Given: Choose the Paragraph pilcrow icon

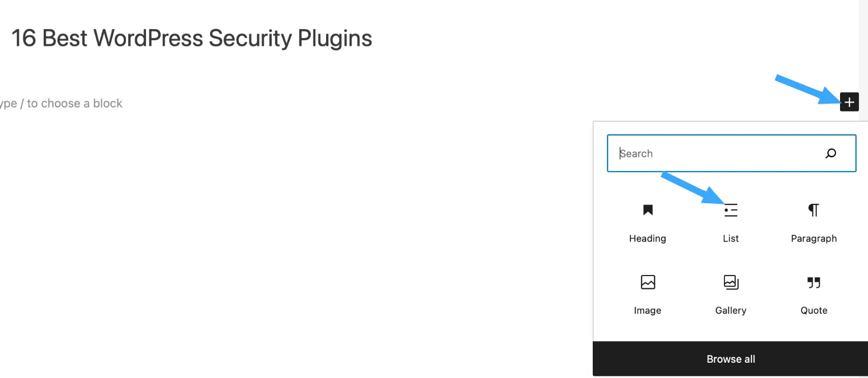Looking at the screenshot, I should pos(814,210).
